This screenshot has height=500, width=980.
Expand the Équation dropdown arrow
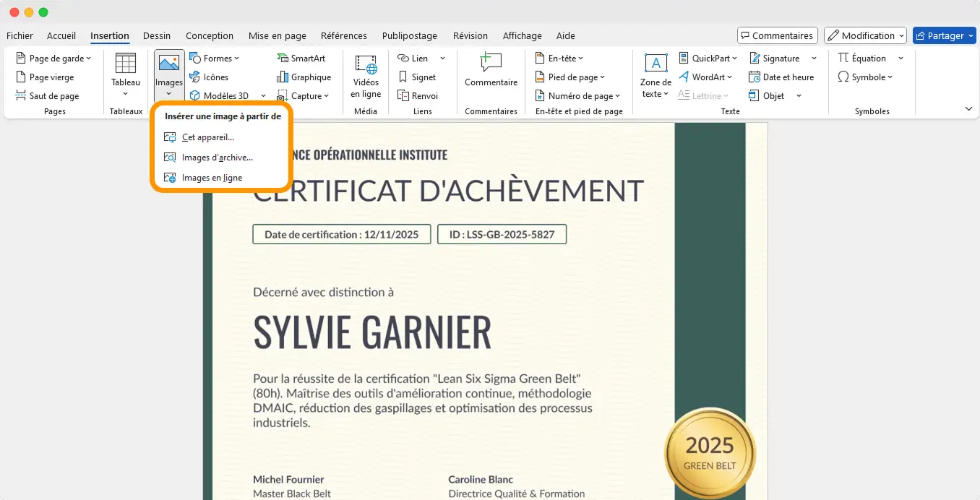click(901, 59)
